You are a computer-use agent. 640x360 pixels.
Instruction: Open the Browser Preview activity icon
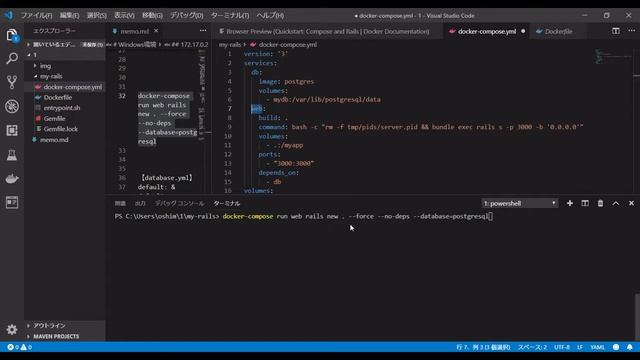(x=12, y=202)
